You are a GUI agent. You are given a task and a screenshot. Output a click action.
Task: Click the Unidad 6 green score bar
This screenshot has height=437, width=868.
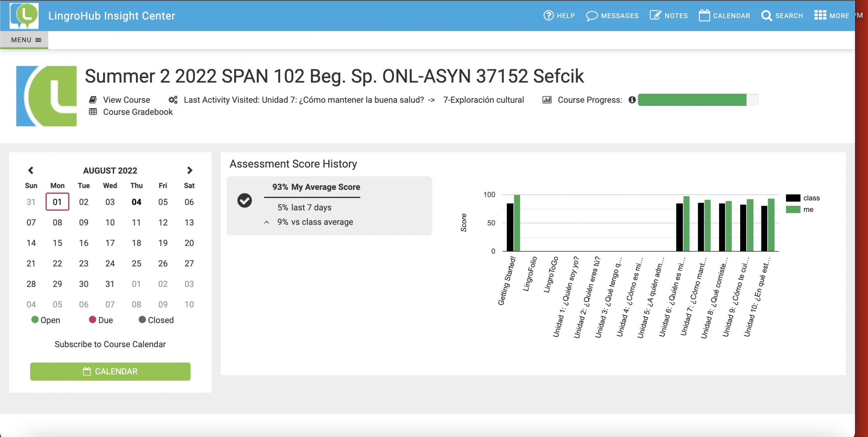pyautogui.click(x=686, y=224)
